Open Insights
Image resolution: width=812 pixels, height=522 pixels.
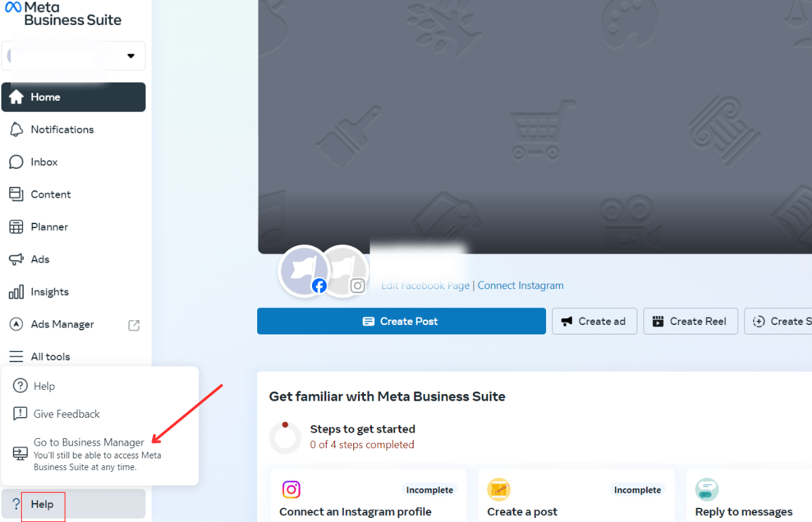(49, 292)
